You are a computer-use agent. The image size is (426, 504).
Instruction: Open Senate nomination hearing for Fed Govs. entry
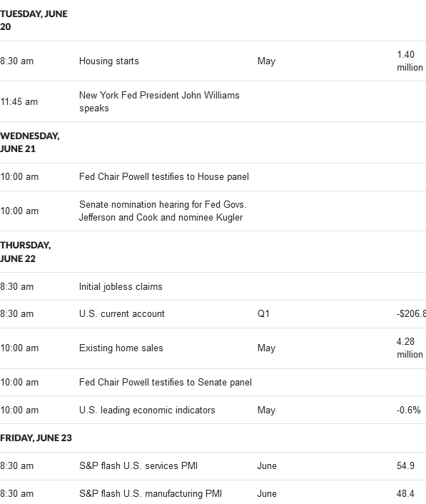[x=163, y=211]
